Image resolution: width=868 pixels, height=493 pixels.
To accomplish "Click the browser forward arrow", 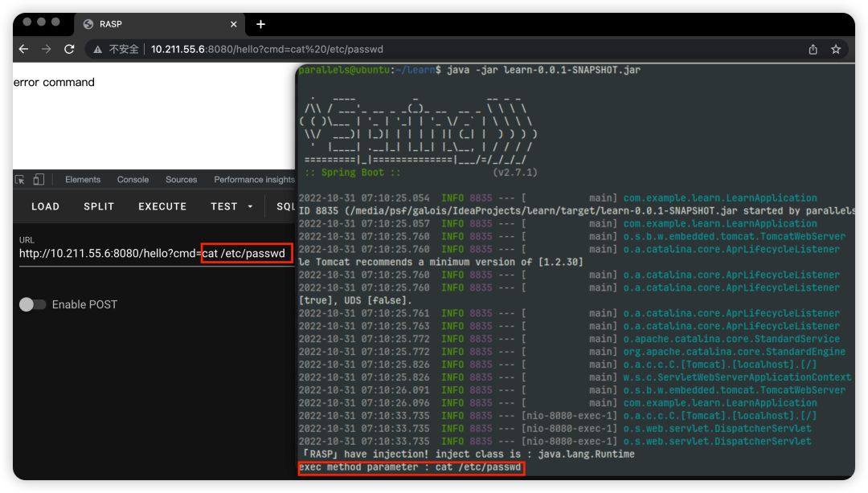I will coord(46,49).
